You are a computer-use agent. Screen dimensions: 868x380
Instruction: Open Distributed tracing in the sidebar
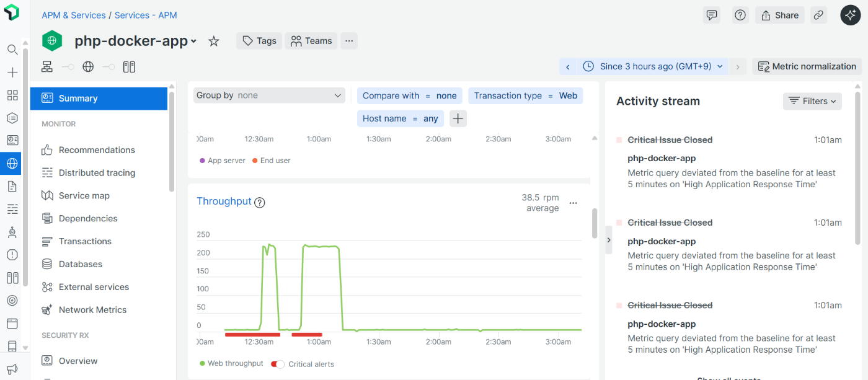click(x=97, y=173)
